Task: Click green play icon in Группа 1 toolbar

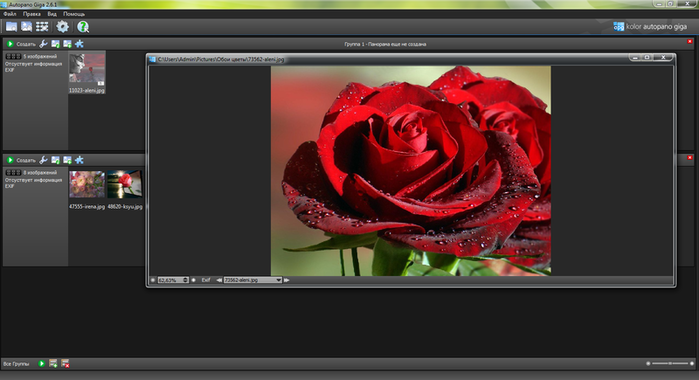Action: click(10, 44)
